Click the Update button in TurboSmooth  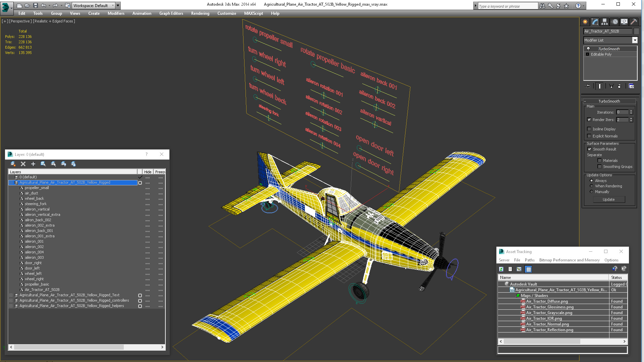(x=609, y=199)
